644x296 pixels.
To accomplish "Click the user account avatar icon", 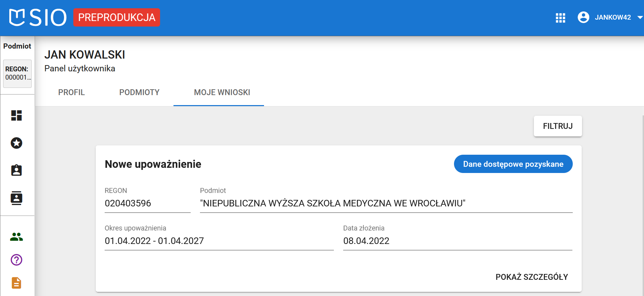I will pyautogui.click(x=583, y=17).
